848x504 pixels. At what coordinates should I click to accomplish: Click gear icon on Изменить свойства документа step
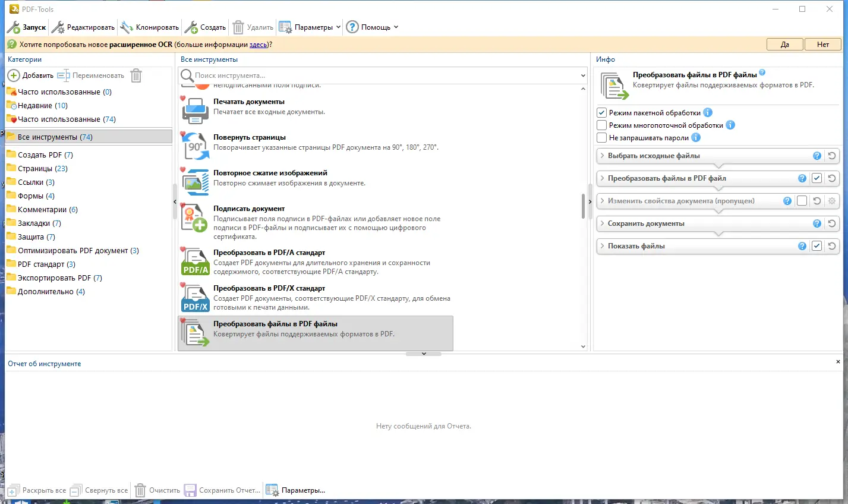832,201
